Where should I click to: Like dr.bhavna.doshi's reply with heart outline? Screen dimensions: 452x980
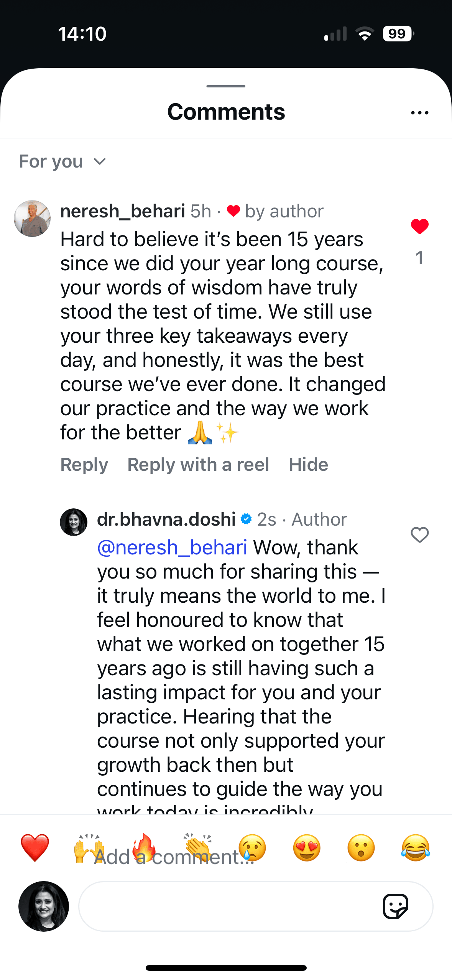pos(419,534)
